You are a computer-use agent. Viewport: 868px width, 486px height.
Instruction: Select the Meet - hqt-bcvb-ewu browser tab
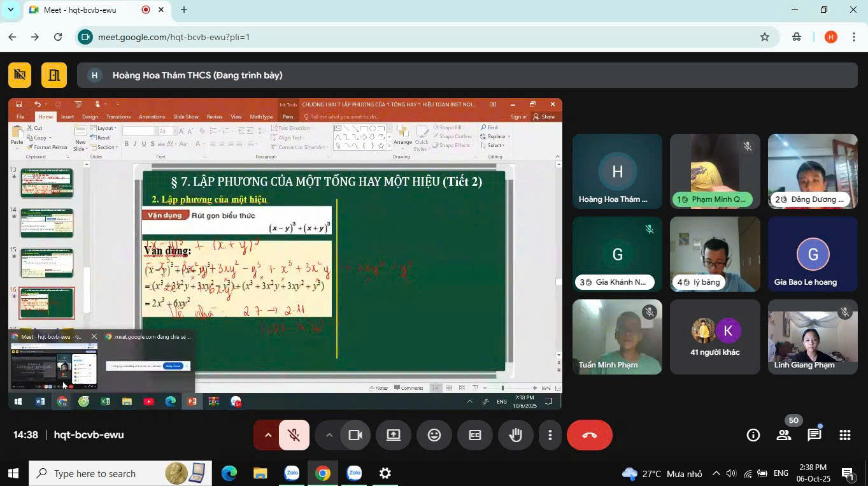(x=83, y=10)
